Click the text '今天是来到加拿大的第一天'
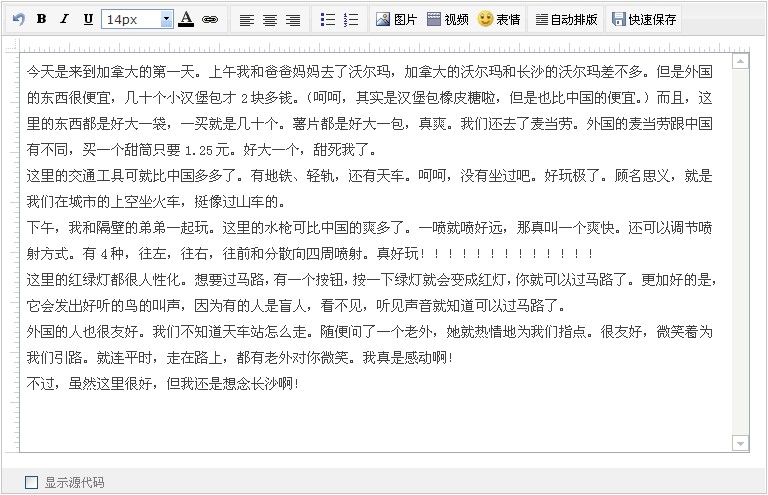This screenshot has height=495, width=768. [x=110, y=72]
